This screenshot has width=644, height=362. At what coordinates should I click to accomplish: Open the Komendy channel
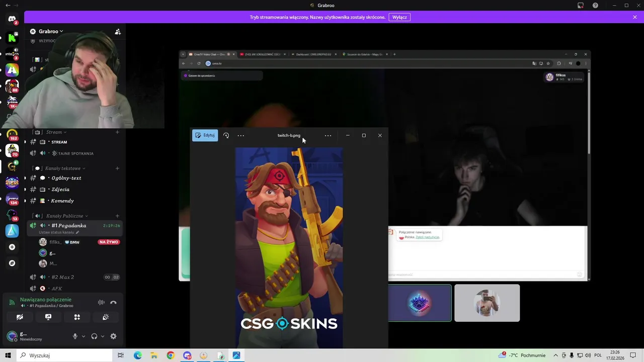tap(74, 201)
